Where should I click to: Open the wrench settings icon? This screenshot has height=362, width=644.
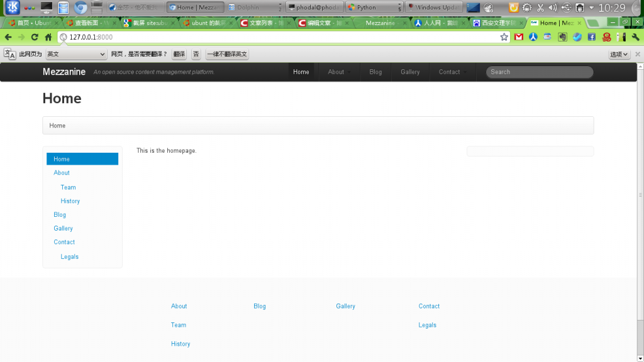(636, 36)
